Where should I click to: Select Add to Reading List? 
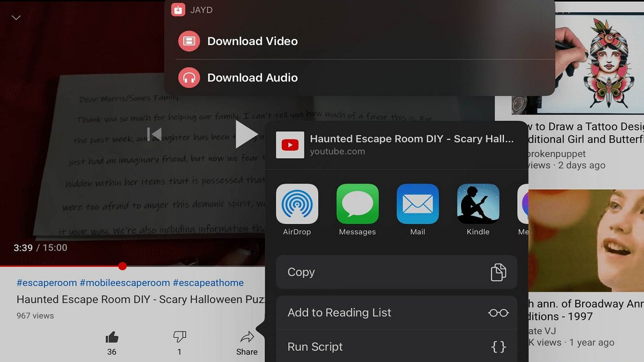pos(397,313)
